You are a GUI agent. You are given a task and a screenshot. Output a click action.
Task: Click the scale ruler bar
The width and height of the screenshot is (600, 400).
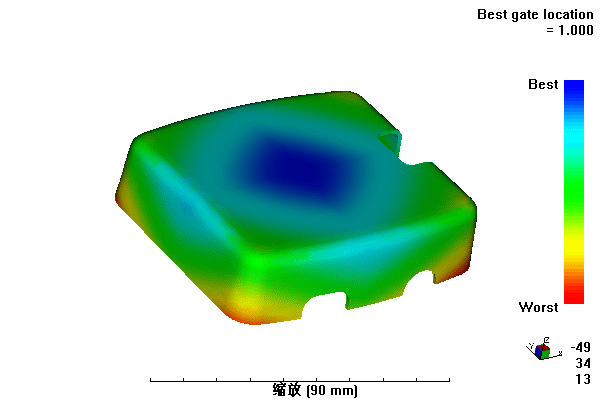pos(300,380)
